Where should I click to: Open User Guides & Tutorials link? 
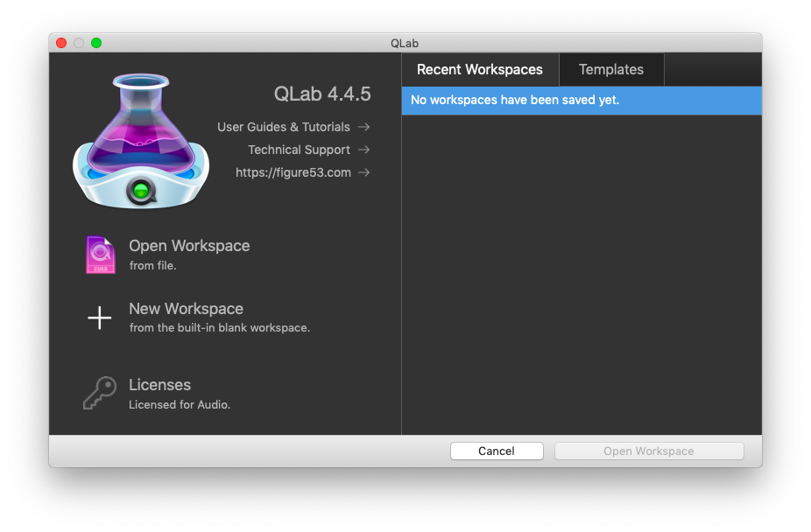284,127
